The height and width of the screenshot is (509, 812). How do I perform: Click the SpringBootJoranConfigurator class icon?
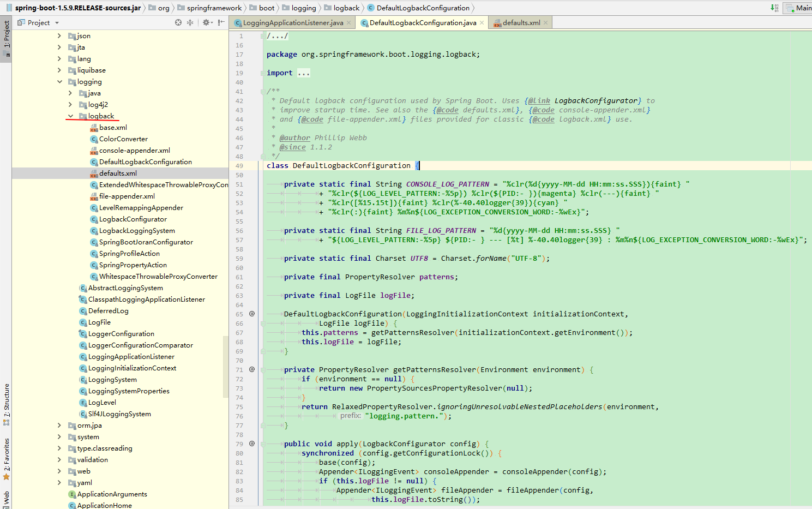point(94,242)
